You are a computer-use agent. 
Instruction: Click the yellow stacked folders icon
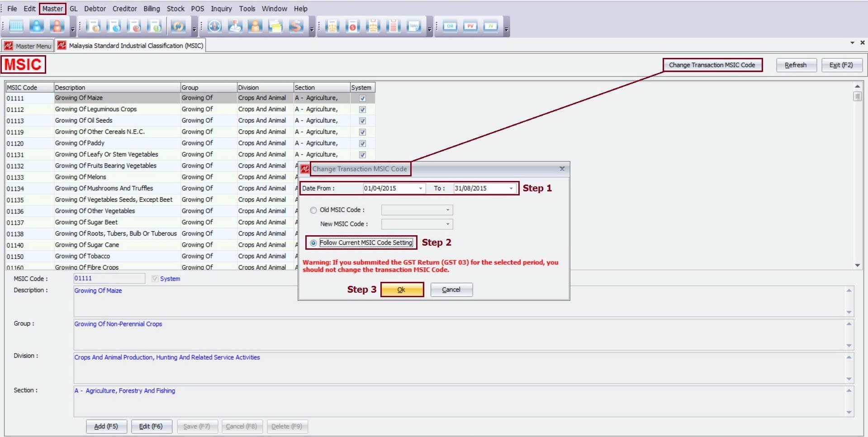[275, 26]
